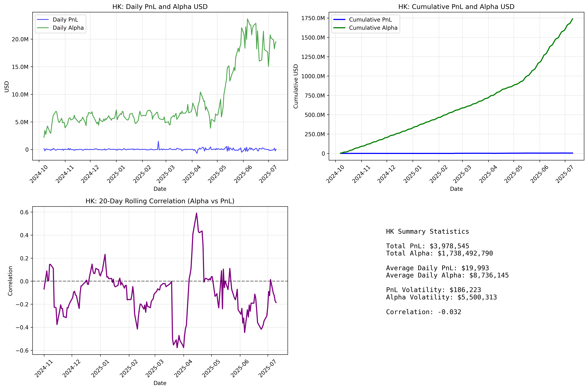Screen dimensions: 588x390
Task: Click the 20-Day Rolling Correlation chart title
Action: tap(160, 201)
